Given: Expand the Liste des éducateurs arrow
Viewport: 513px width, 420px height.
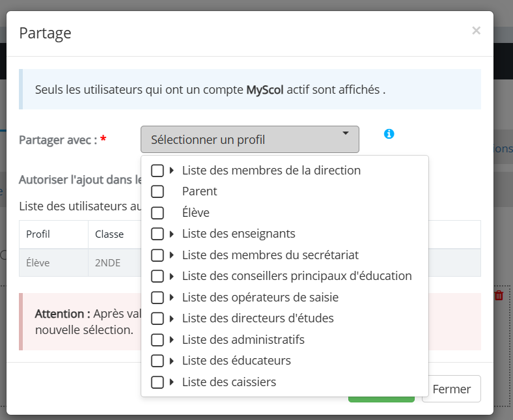Looking at the screenshot, I should coord(171,361).
